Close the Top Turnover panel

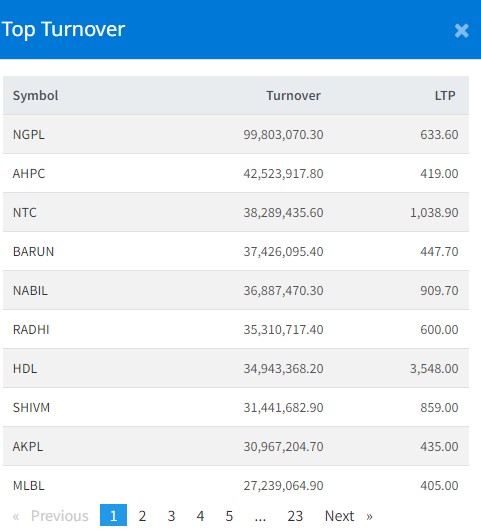[461, 31]
